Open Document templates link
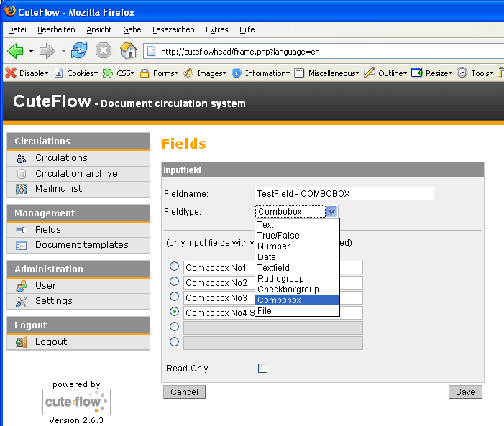Screen dimensions: 504x426 point(82,245)
